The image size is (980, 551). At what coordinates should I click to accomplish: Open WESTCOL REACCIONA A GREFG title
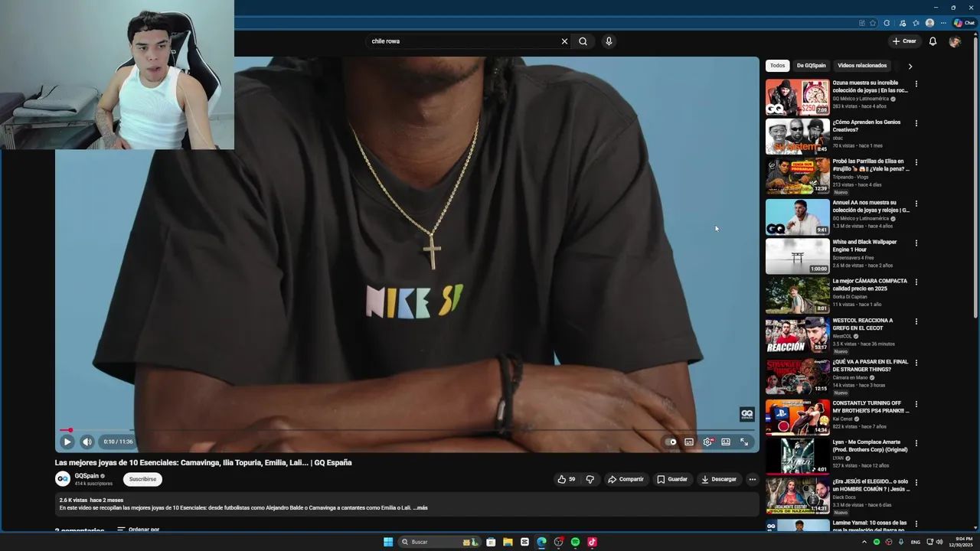(x=863, y=324)
